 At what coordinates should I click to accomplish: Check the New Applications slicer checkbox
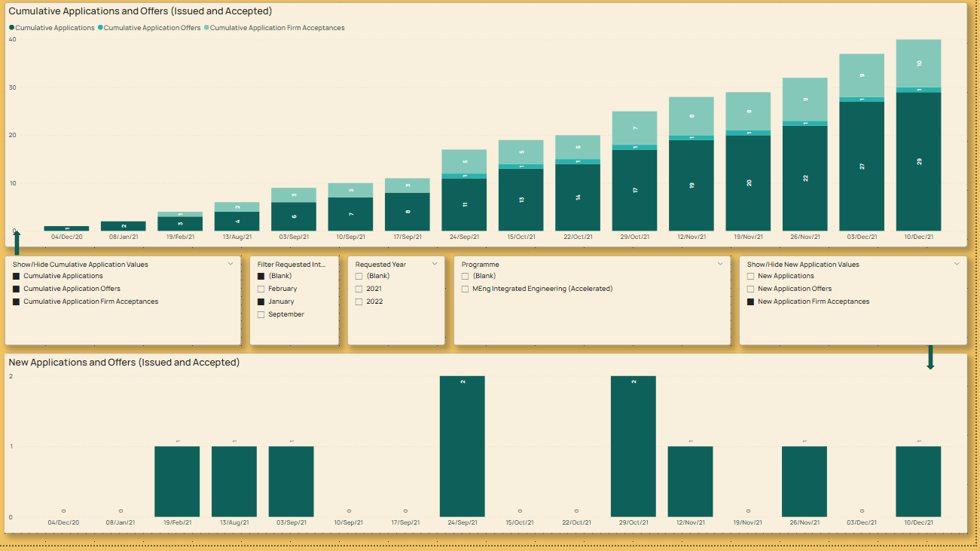pyautogui.click(x=751, y=277)
